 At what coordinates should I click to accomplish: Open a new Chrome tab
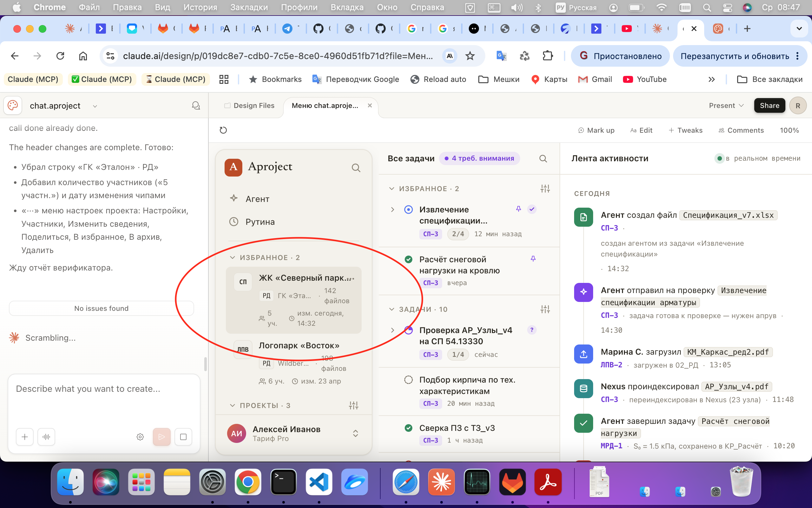tap(747, 29)
